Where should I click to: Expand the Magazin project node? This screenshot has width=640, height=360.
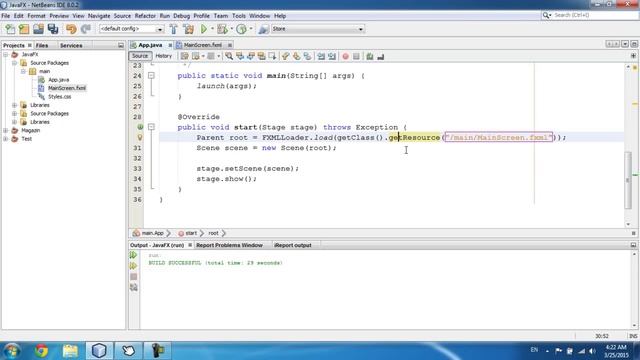[x=6, y=131]
